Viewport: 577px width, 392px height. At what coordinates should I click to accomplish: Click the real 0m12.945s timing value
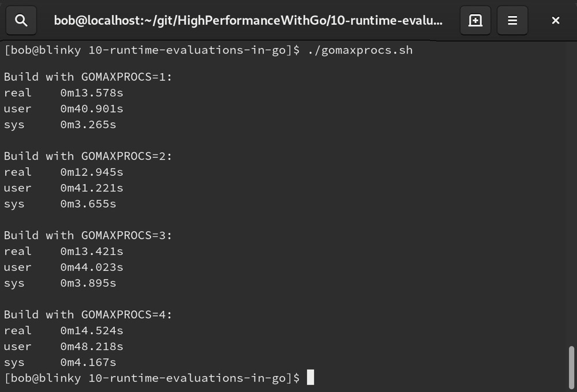tap(92, 172)
